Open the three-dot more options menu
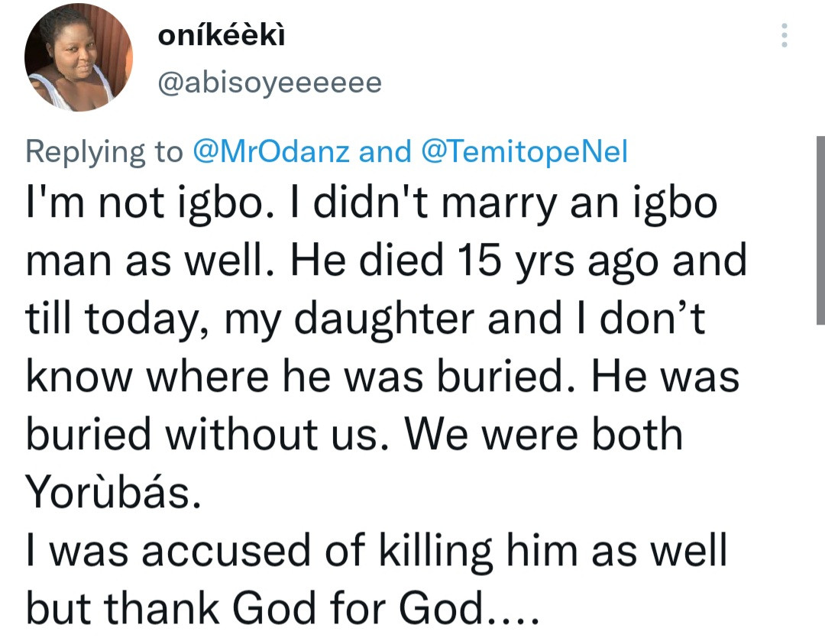825x644 pixels. [x=784, y=35]
